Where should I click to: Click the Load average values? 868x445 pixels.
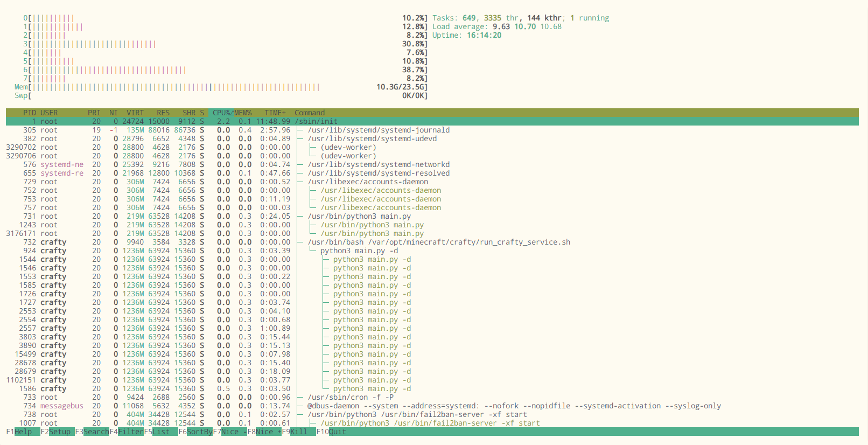527,26
